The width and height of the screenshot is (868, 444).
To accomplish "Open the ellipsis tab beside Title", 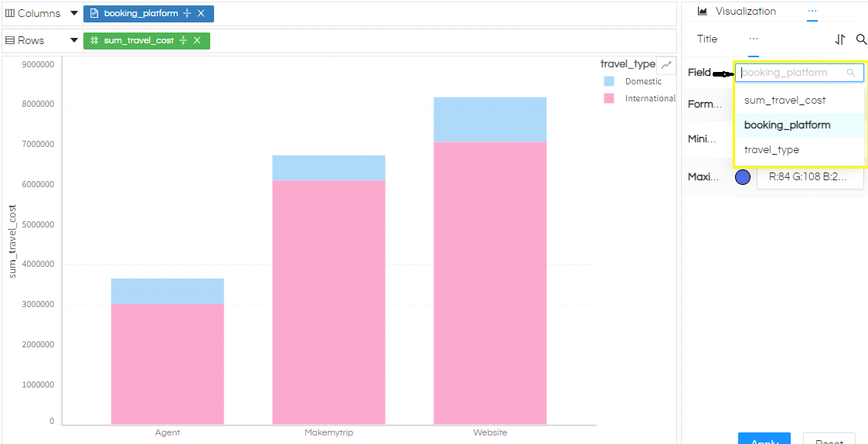I will click(754, 39).
